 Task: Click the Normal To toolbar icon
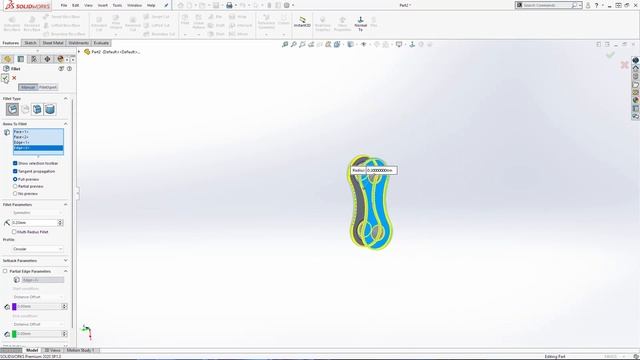click(360, 24)
